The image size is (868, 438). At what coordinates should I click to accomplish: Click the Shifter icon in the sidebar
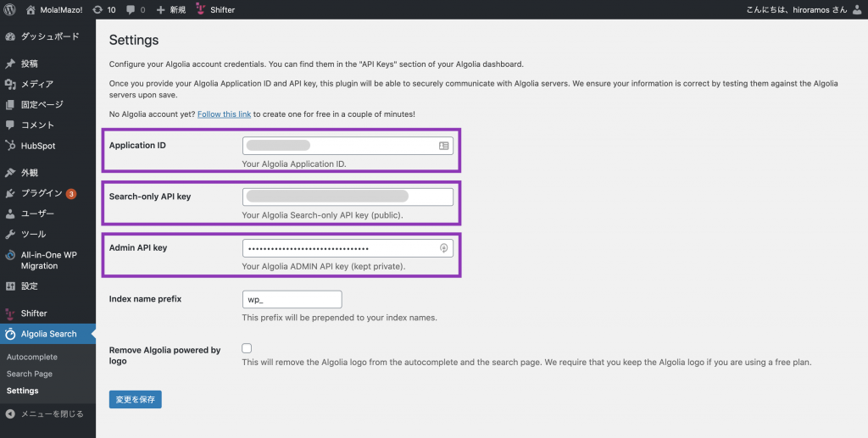coord(10,313)
